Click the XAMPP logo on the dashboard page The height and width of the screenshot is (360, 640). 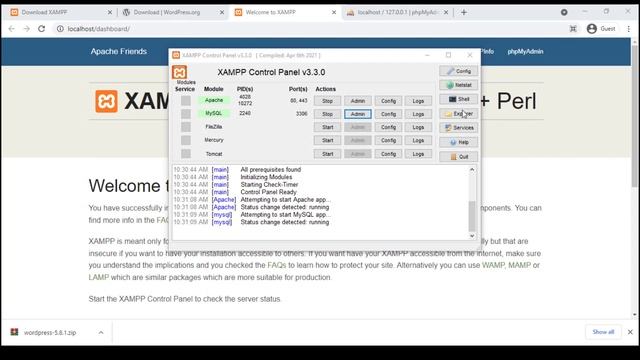click(107, 101)
